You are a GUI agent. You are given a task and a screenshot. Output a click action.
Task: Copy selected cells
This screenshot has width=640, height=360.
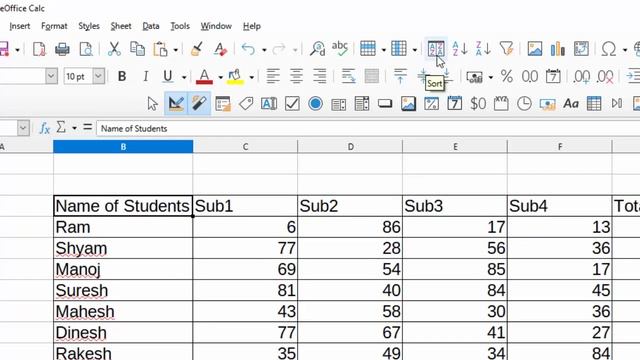point(137,49)
